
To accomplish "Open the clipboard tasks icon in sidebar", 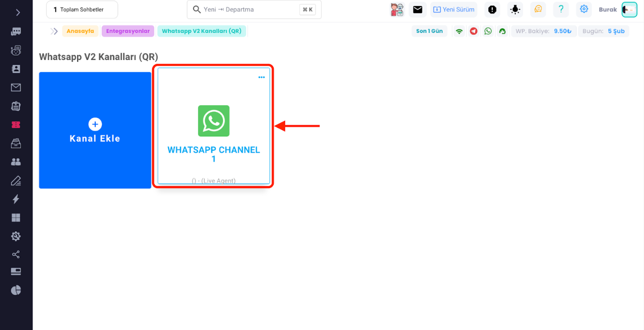I will (16, 106).
